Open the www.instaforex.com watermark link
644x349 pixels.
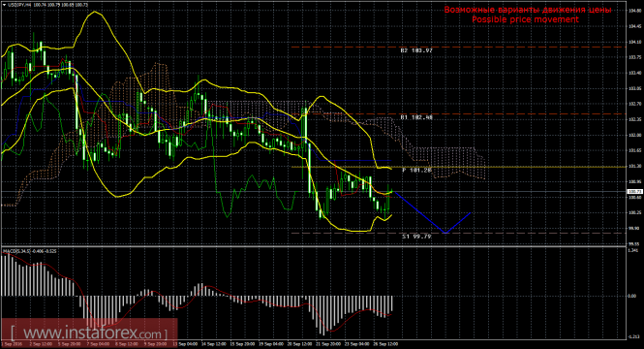click(x=89, y=333)
